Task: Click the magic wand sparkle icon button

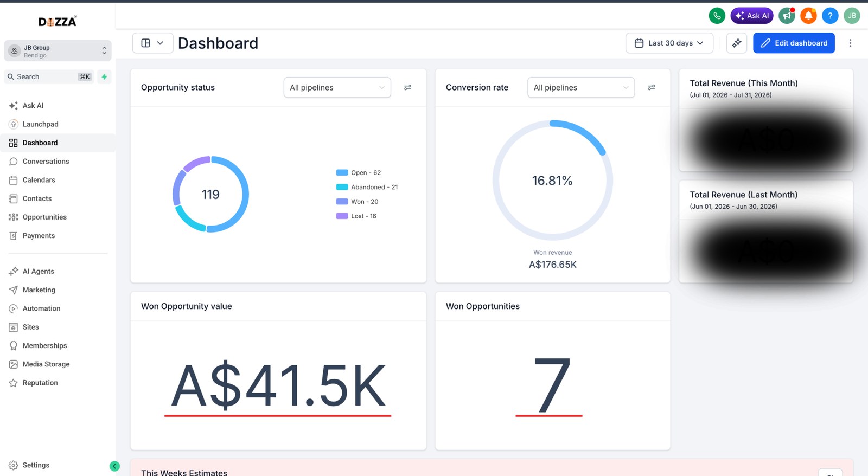Action: click(737, 43)
